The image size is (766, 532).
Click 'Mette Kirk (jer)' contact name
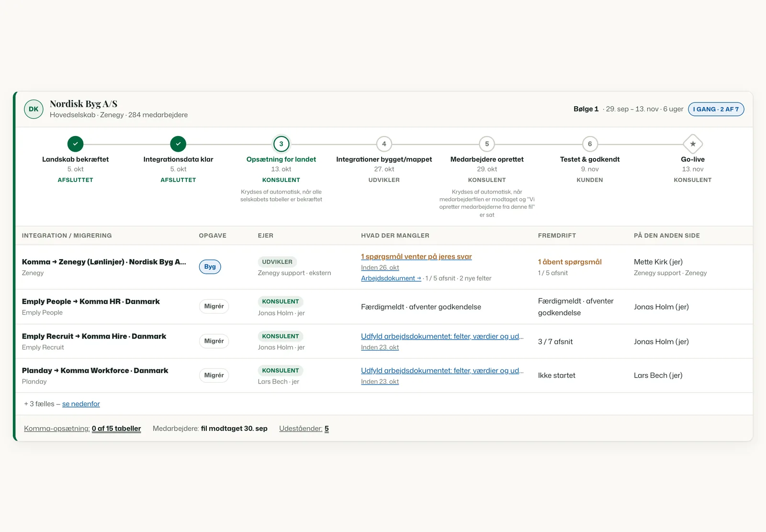tap(658, 262)
